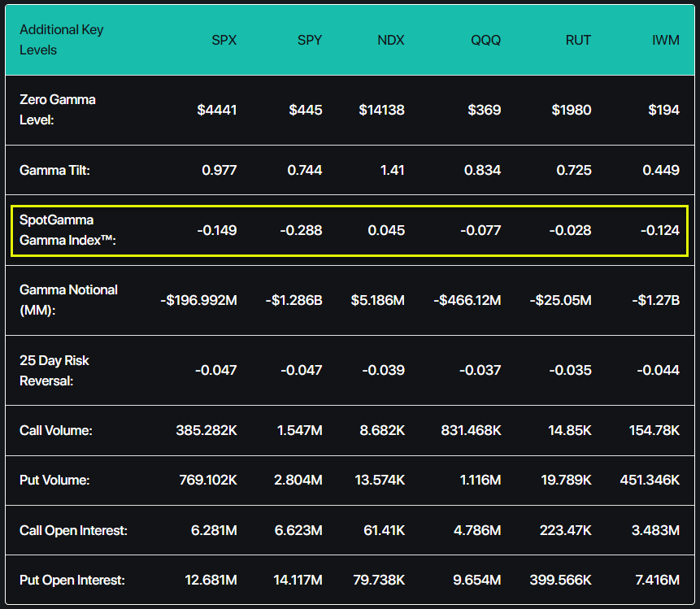Select the QQQ column header
Screen dimensions: 700x609
point(488,40)
